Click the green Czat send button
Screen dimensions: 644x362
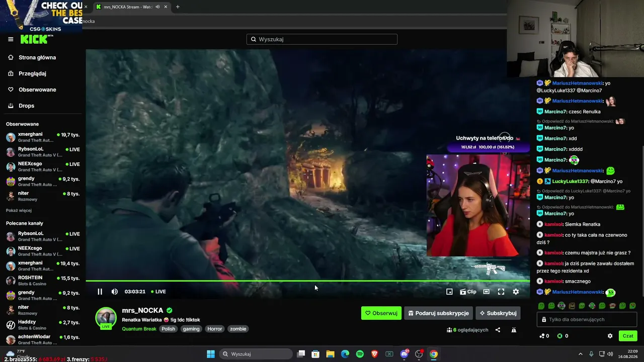click(628, 336)
